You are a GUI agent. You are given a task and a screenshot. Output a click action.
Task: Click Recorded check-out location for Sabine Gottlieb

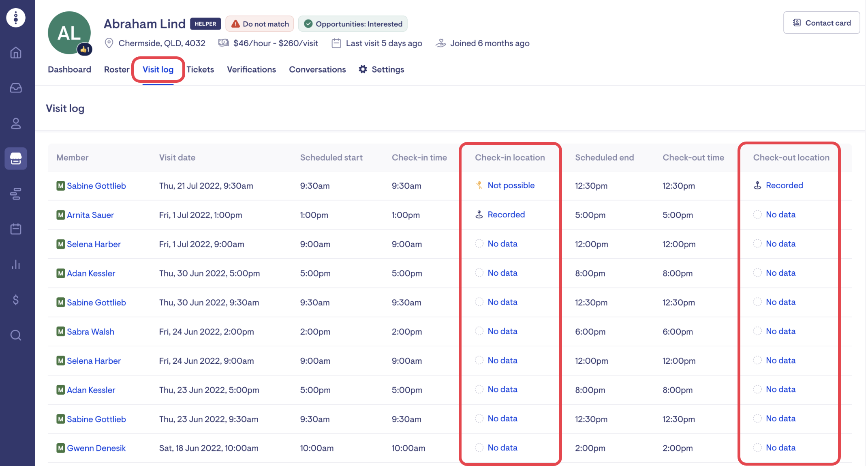pyautogui.click(x=784, y=185)
